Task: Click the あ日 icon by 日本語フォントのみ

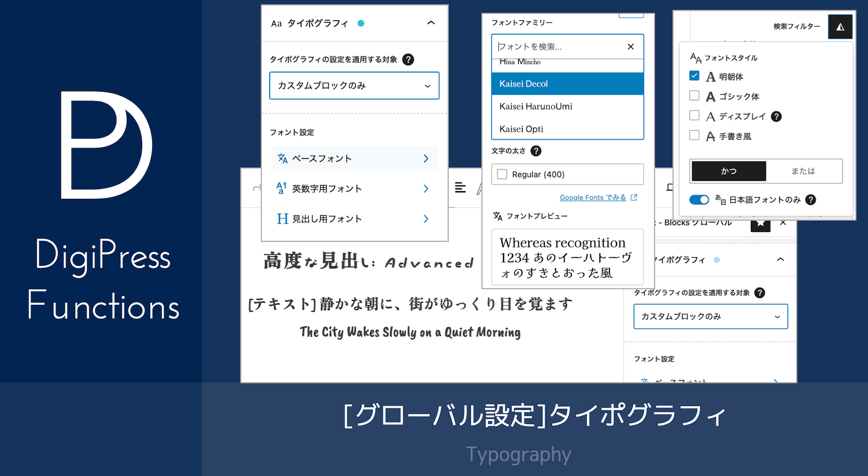Action: (x=720, y=200)
